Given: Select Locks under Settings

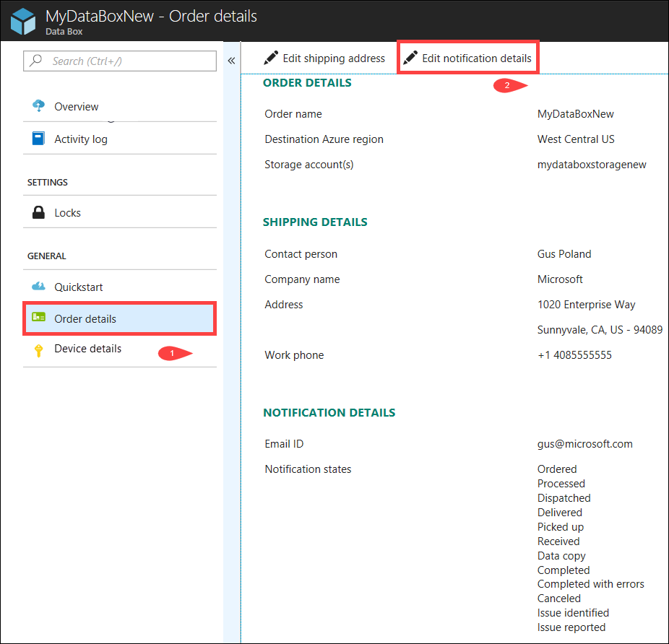Looking at the screenshot, I should click(68, 212).
